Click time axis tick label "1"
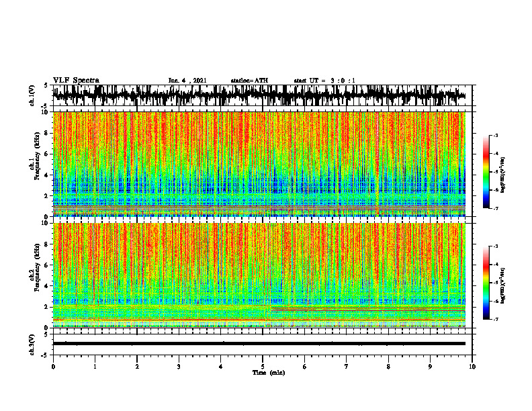 pyautogui.click(x=95, y=367)
